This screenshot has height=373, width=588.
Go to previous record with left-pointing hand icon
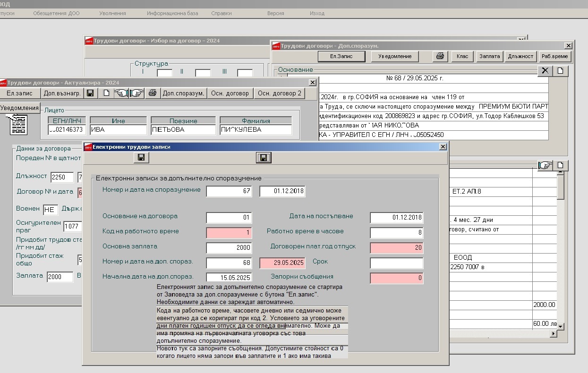click(121, 93)
